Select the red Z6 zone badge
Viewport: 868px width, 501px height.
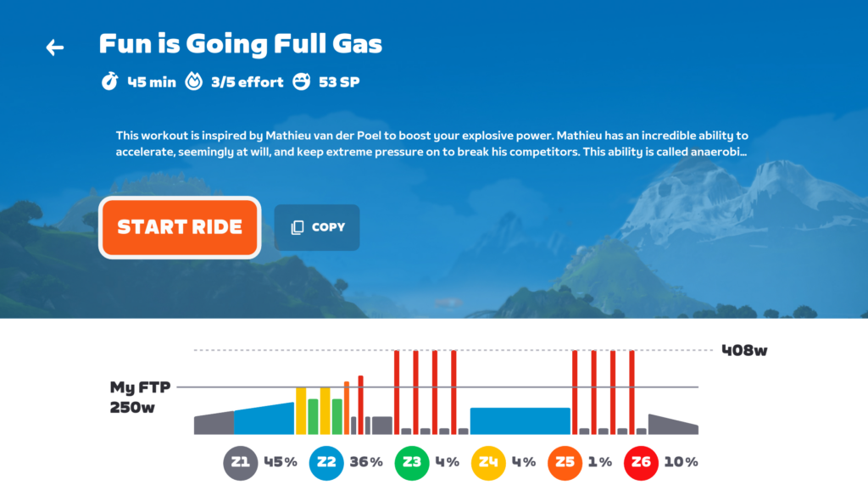pyautogui.click(x=641, y=463)
